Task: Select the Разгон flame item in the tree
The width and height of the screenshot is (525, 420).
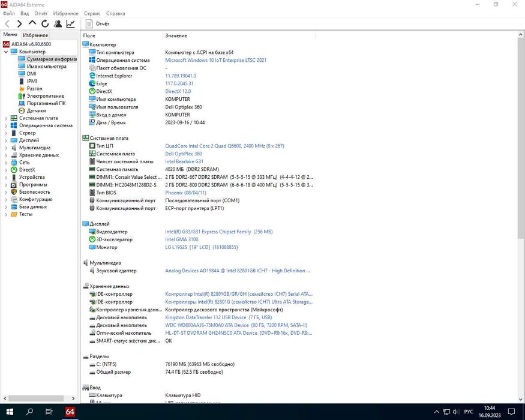Action: click(x=34, y=88)
